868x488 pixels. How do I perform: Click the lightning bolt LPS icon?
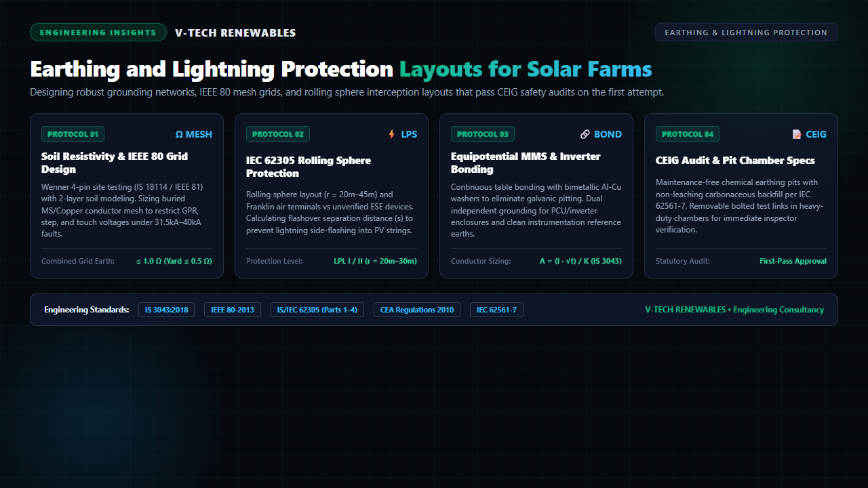coord(391,134)
